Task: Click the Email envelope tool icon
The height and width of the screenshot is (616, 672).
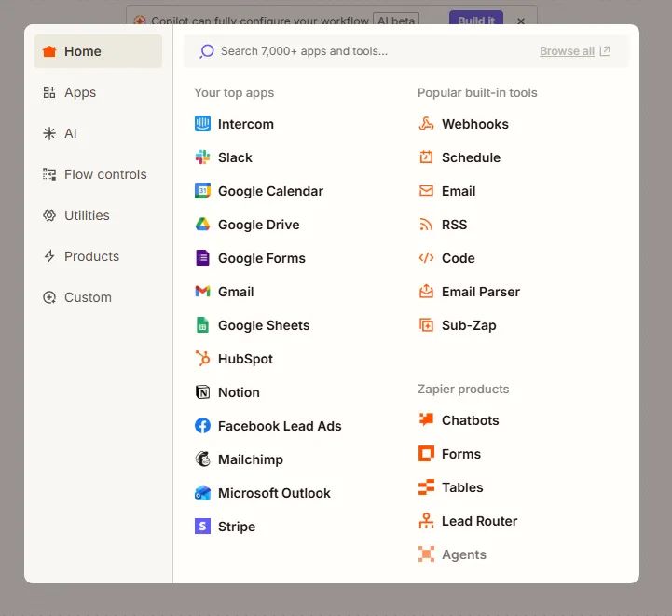Action: tap(426, 191)
